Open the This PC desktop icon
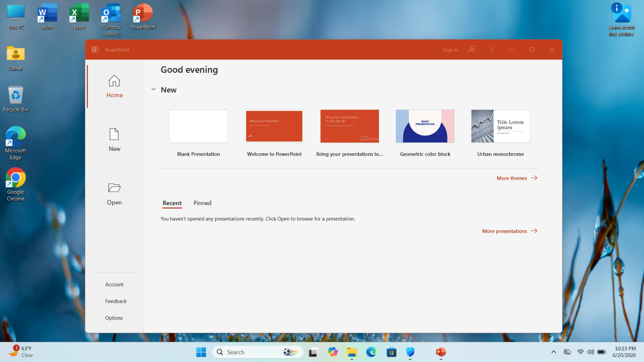This screenshot has width=644, height=362. point(16,17)
